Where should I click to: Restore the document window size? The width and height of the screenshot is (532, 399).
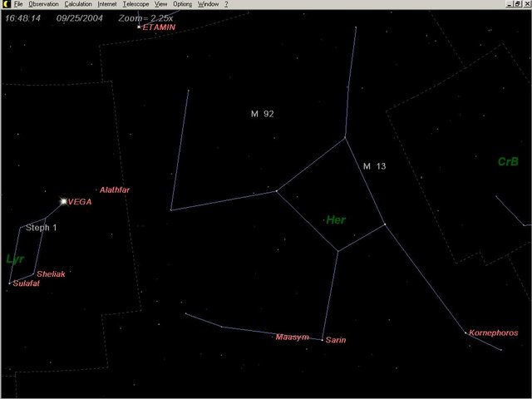pos(517,4)
